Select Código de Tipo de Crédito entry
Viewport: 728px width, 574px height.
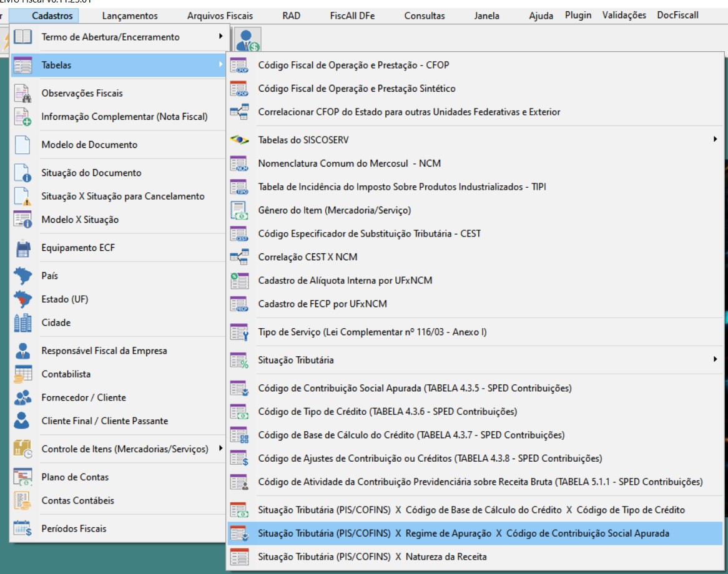tap(475, 412)
